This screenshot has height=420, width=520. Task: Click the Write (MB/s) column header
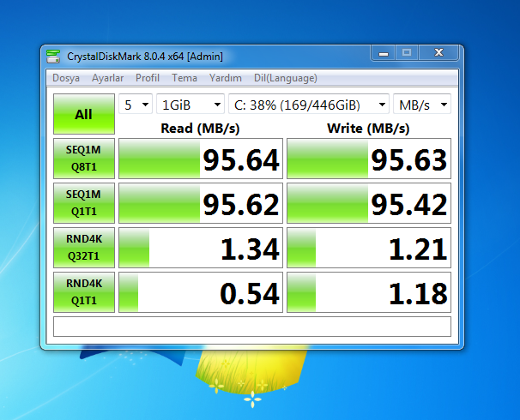click(368, 129)
